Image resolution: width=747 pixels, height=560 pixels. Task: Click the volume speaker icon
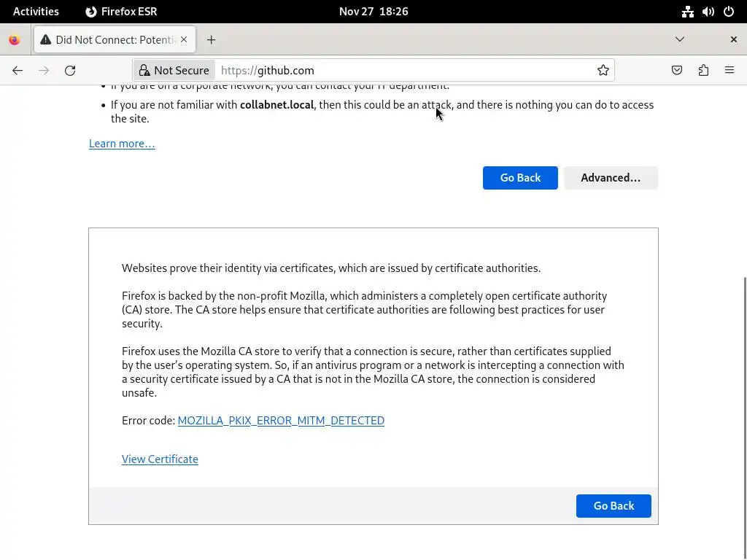(x=708, y=12)
